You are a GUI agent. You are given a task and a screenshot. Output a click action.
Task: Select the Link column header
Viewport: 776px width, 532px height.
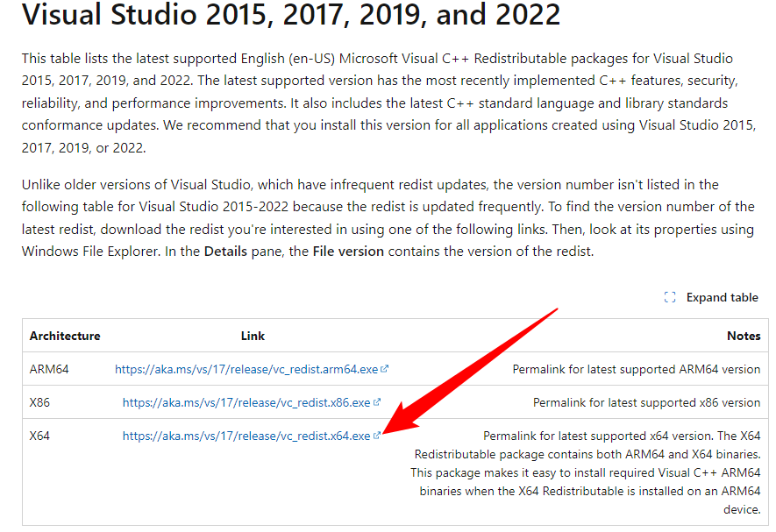(x=252, y=336)
